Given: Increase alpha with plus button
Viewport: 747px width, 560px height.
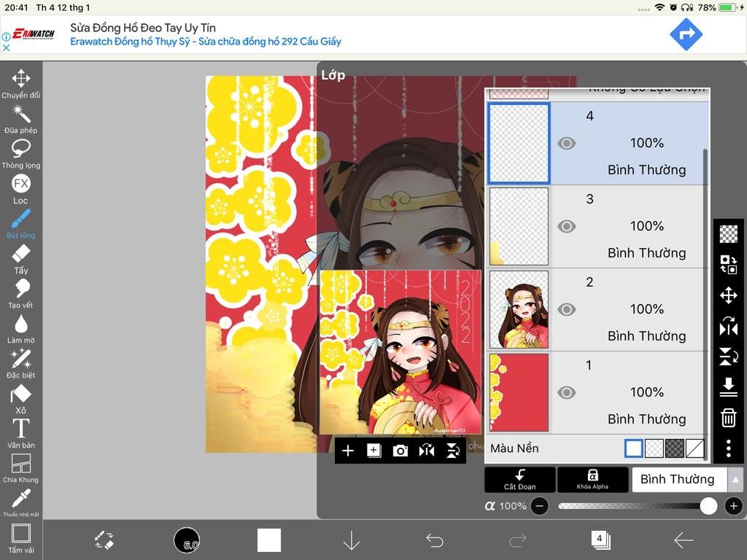Looking at the screenshot, I should pyautogui.click(x=734, y=506).
